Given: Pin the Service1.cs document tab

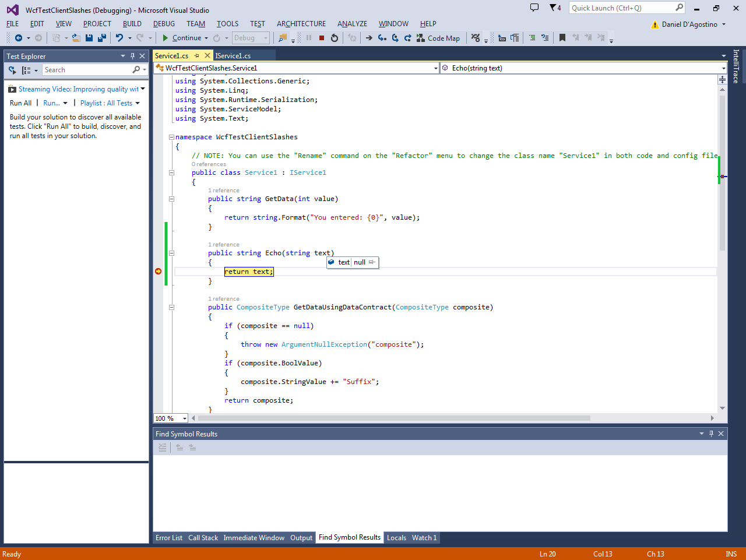Looking at the screenshot, I should pyautogui.click(x=197, y=56).
